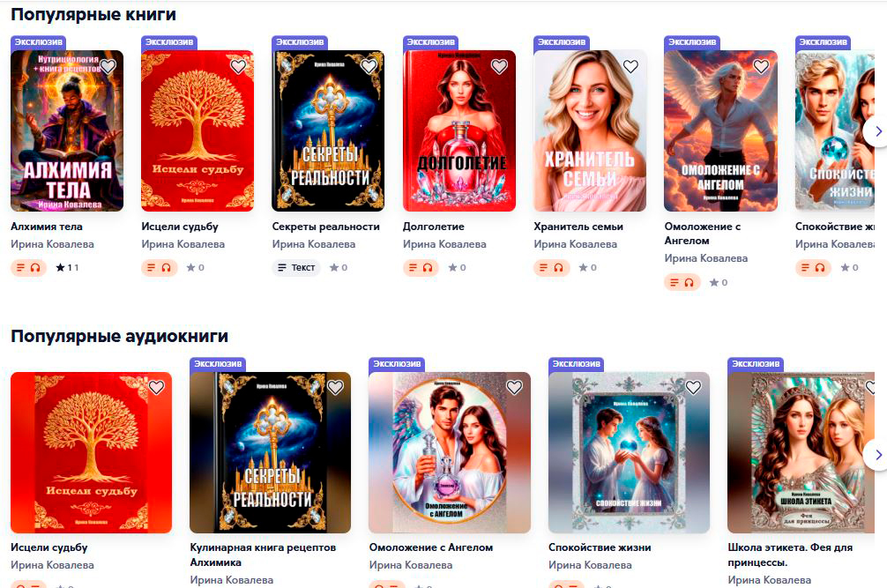Open the Секреты реальности book title link

(326, 227)
